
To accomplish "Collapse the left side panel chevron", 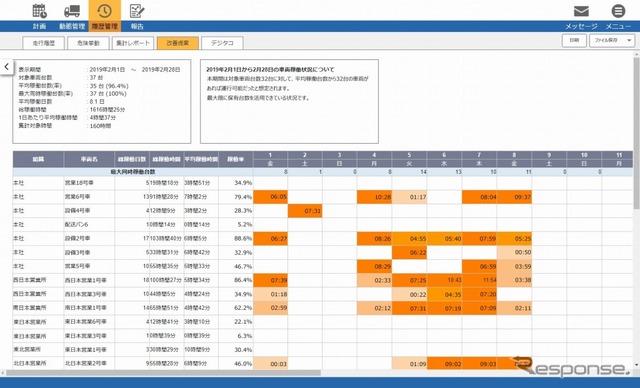I will [7, 67].
